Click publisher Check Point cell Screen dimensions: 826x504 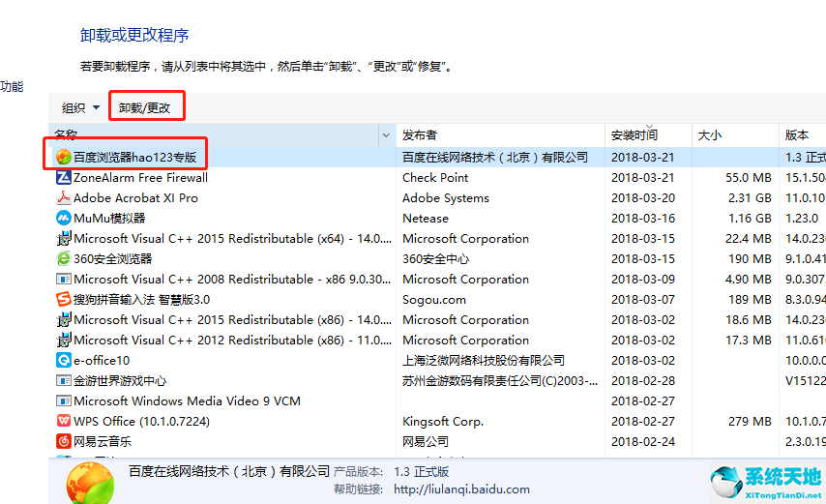435,177
